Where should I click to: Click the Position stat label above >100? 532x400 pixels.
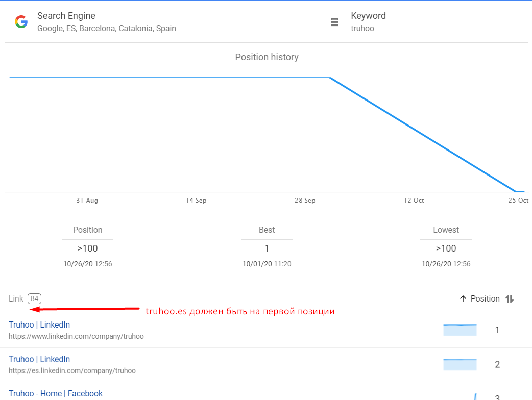pos(87,230)
